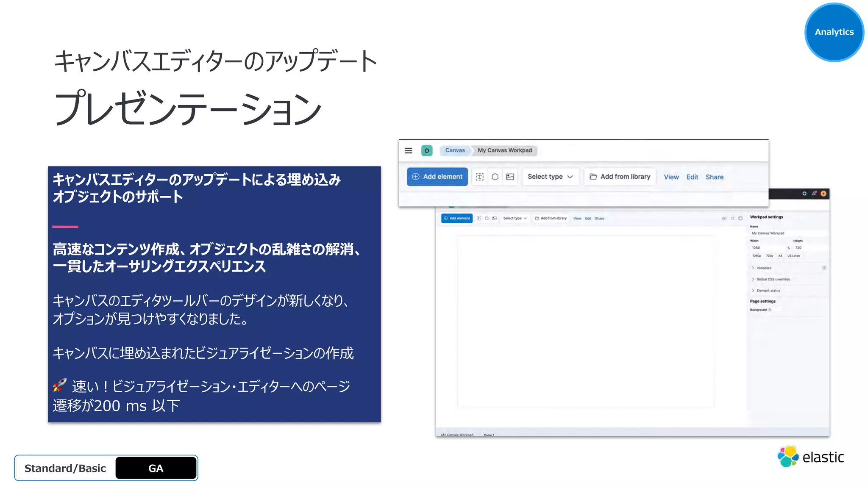The image size is (868, 488).
Task: Click the green D space avatar
Action: (x=427, y=150)
